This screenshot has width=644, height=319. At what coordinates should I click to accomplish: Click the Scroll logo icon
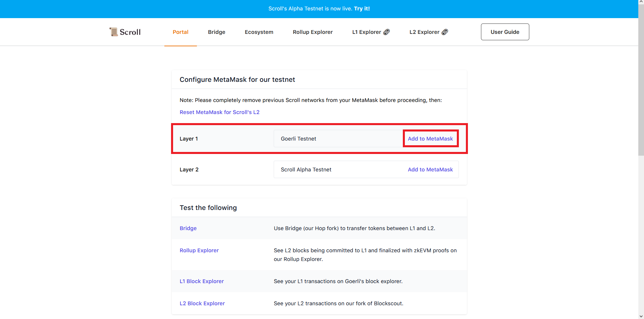click(114, 32)
